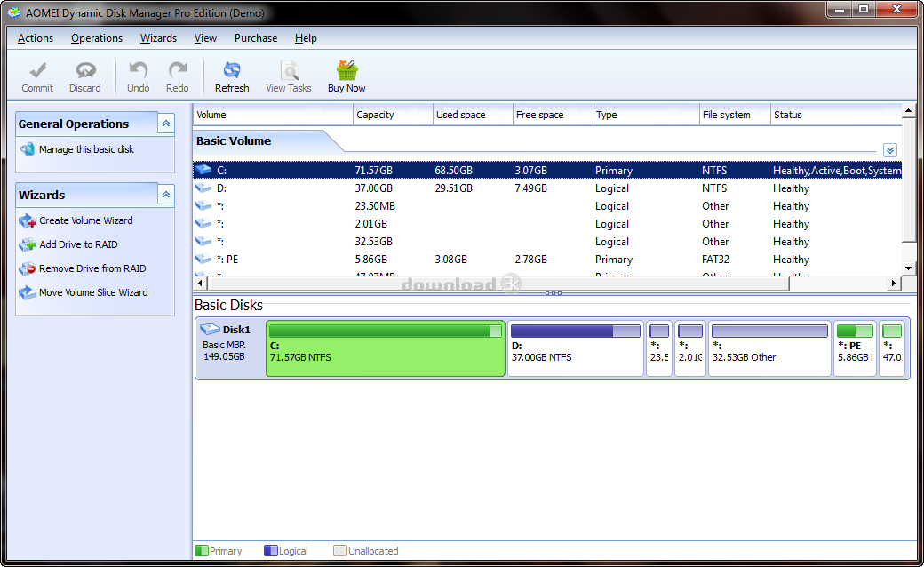
Task: Click the Add Drive to RAID icon
Action: 28,244
